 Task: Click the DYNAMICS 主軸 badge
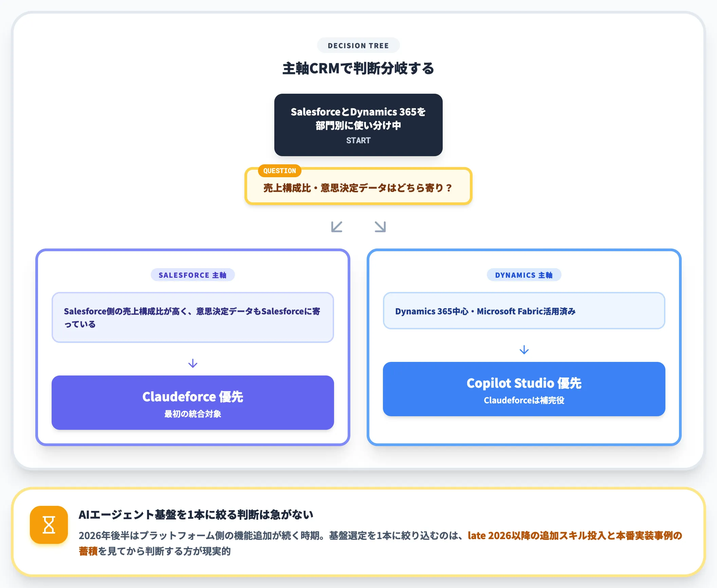click(x=524, y=275)
